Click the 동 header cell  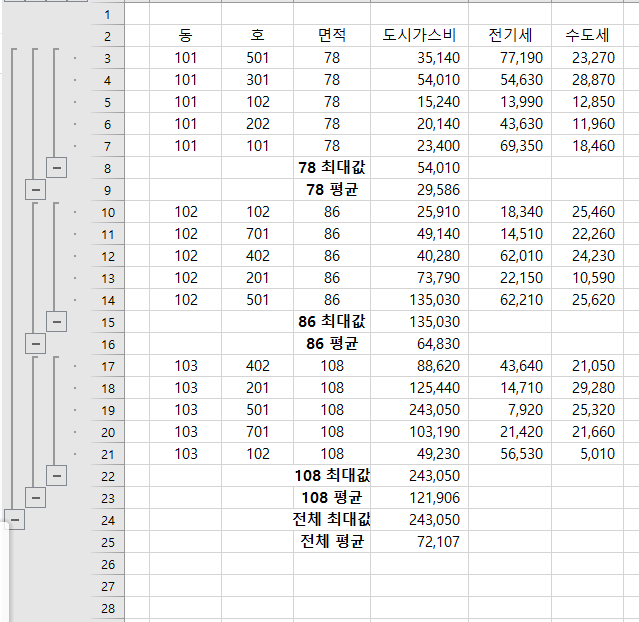click(185, 35)
